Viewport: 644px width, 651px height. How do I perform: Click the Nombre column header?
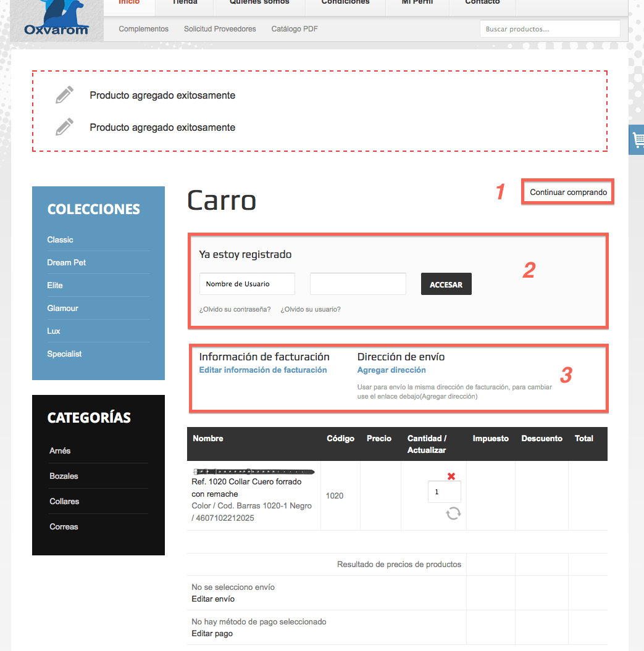pos(207,439)
